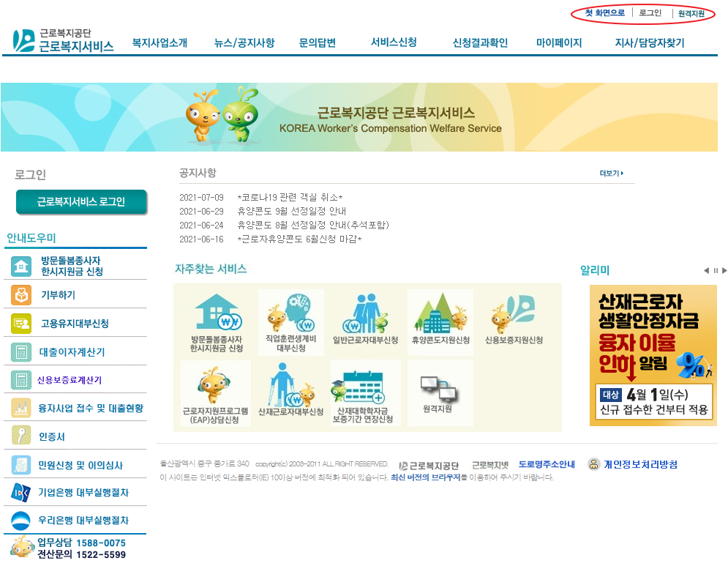
Task: Show previous 알리미 banner arrow
Action: coord(706,270)
